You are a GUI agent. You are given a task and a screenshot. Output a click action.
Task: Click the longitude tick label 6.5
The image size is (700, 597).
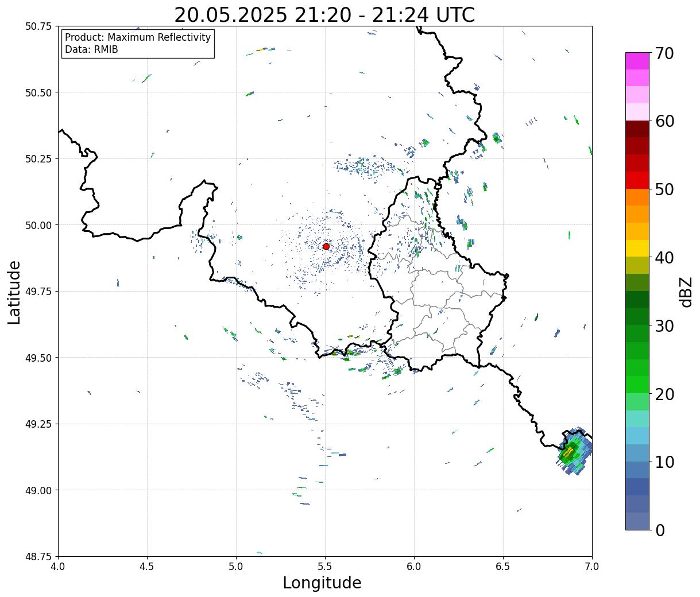point(503,567)
